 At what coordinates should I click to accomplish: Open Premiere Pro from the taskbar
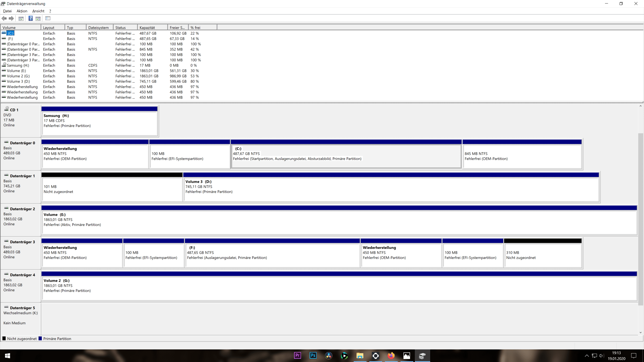tap(297, 355)
